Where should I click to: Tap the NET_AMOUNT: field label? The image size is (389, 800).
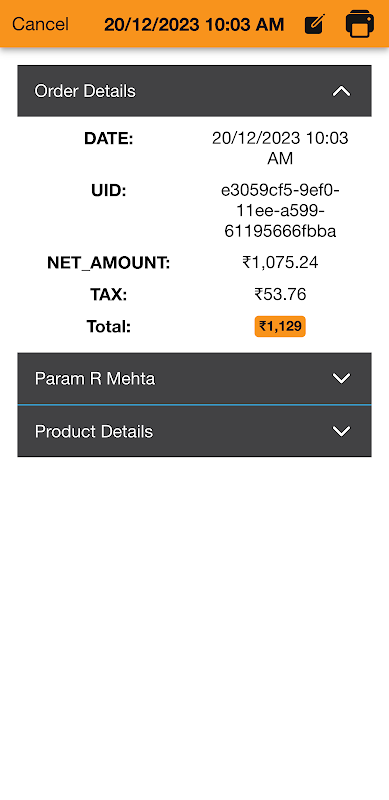(x=109, y=263)
